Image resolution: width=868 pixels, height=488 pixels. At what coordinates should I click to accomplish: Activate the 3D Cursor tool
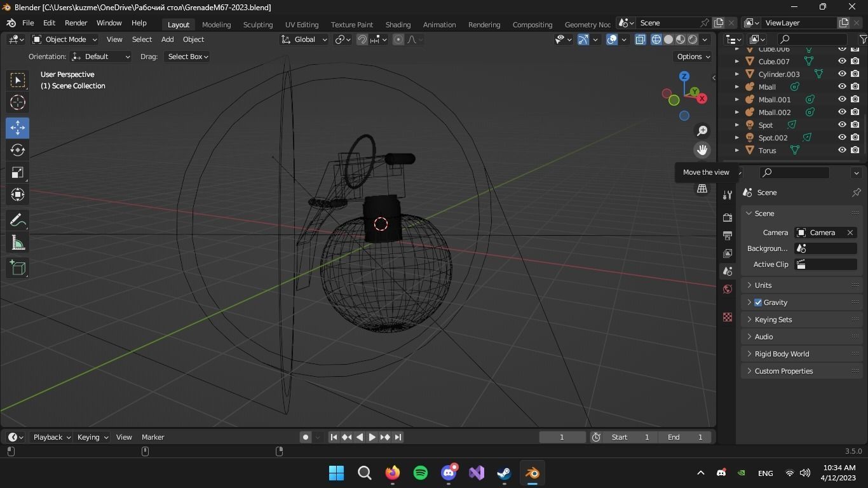click(x=18, y=102)
